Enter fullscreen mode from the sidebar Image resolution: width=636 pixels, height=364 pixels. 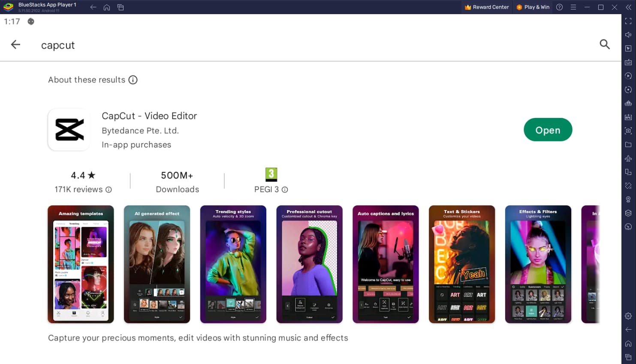click(x=628, y=21)
